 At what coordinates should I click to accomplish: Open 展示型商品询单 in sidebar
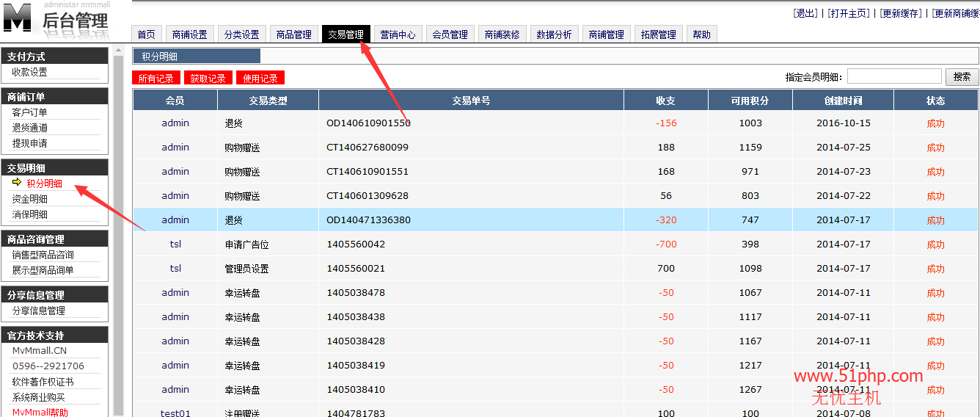click(x=43, y=270)
